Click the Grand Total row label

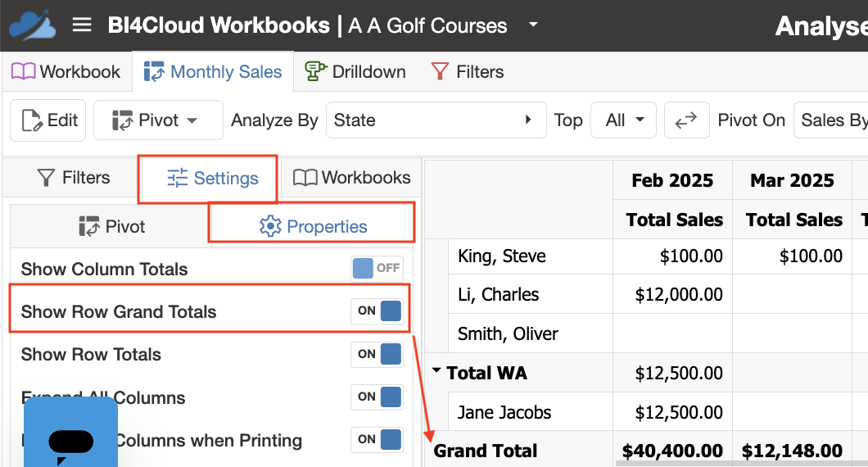click(486, 451)
